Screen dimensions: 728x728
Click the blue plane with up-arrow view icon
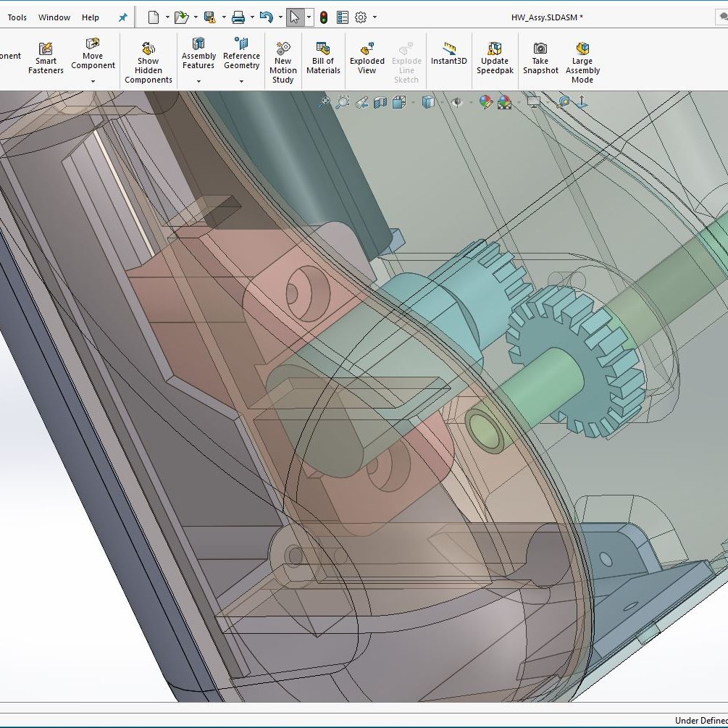tap(582, 101)
